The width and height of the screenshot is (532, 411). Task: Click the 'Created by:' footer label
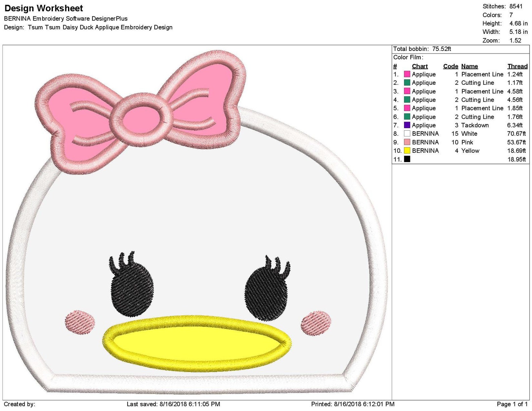(19, 404)
